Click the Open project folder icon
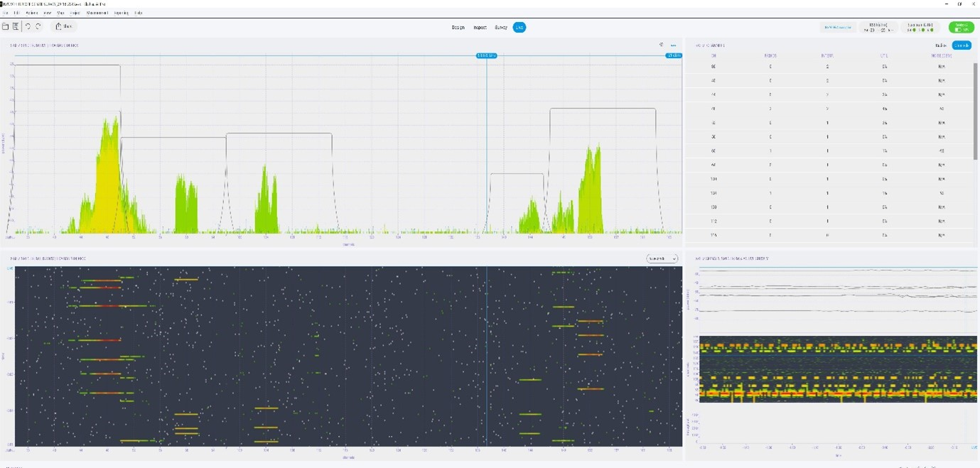This screenshot has height=468, width=980. 6,26
